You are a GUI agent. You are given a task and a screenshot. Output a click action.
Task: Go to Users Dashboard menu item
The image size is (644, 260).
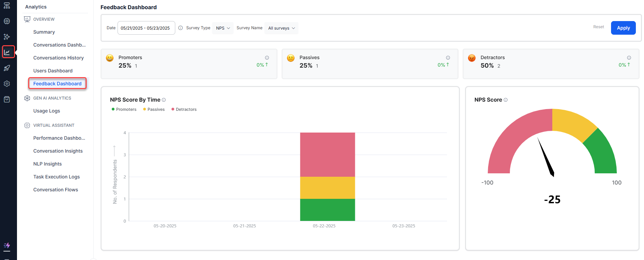point(53,71)
